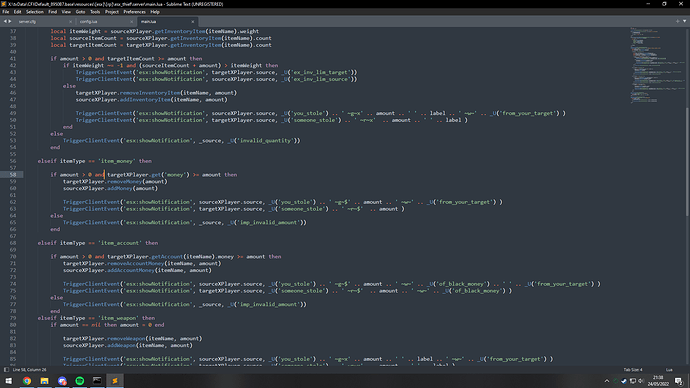Open the tab list dropdown arrow
This screenshot has height=388, width=690.
(684, 21)
